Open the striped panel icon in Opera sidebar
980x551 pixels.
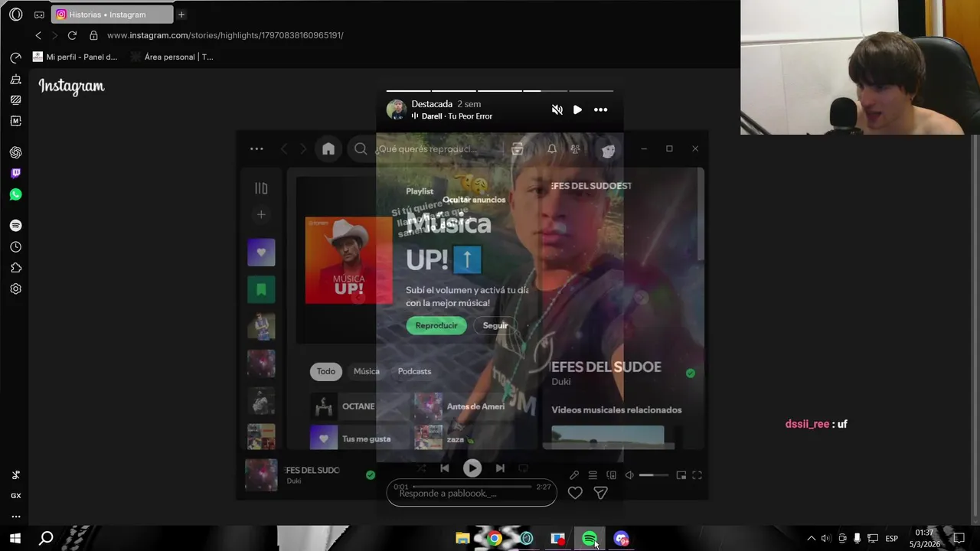click(15, 100)
